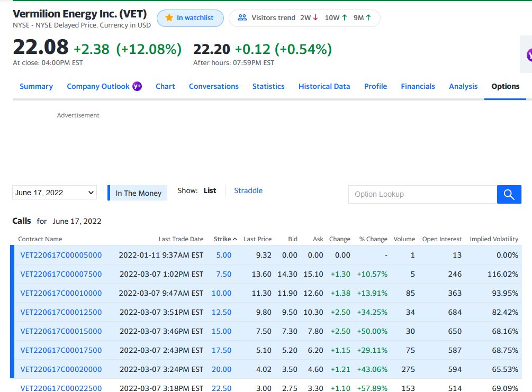Switch to the Analysis tab

[x=463, y=86]
